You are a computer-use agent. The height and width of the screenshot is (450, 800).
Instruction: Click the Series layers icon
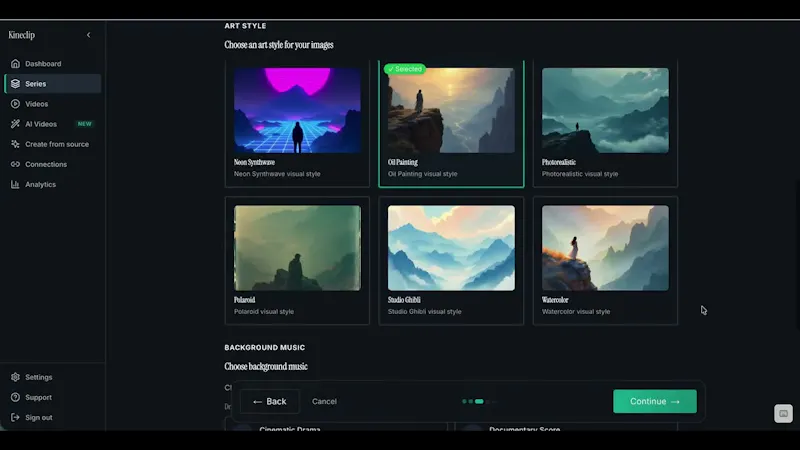(x=15, y=84)
